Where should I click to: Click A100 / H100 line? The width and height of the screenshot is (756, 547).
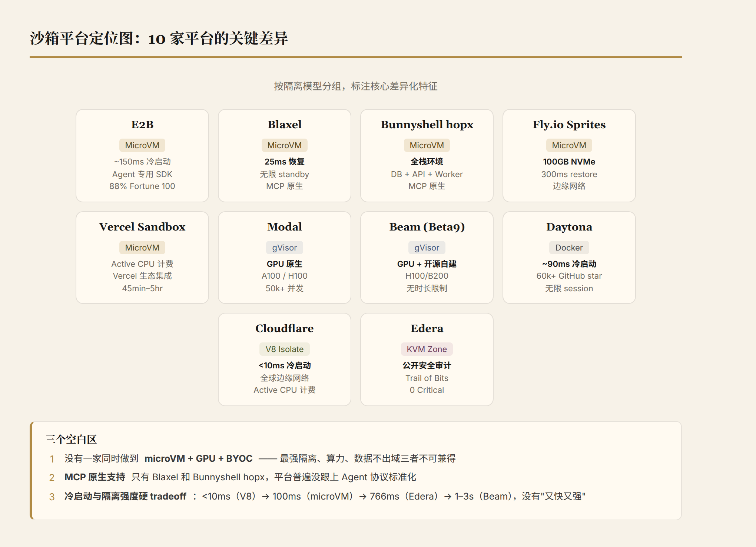(285, 276)
